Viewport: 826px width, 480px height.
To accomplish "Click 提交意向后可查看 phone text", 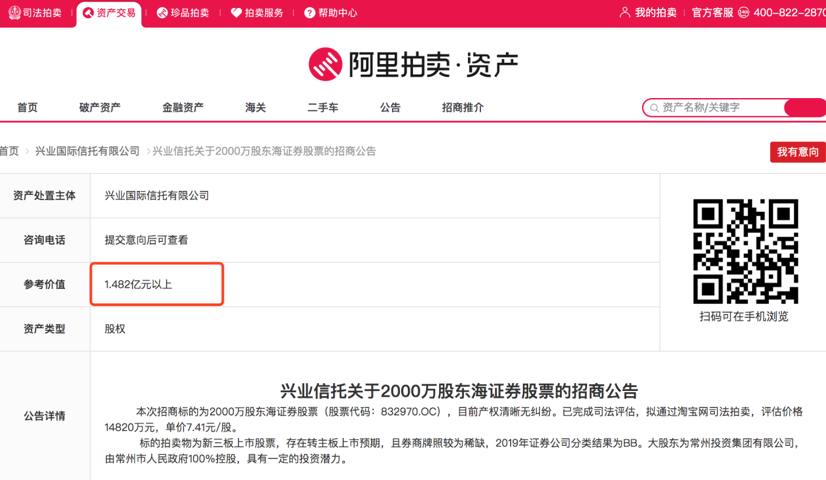I will (x=146, y=240).
